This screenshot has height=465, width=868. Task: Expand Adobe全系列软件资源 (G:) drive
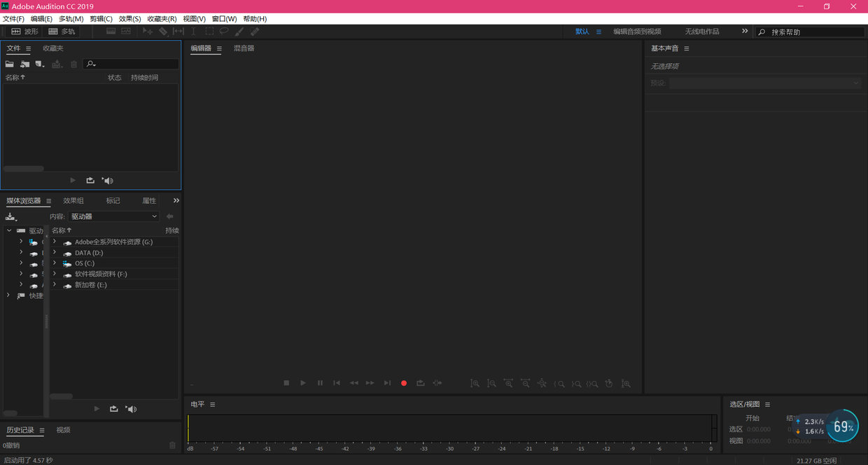click(x=55, y=242)
